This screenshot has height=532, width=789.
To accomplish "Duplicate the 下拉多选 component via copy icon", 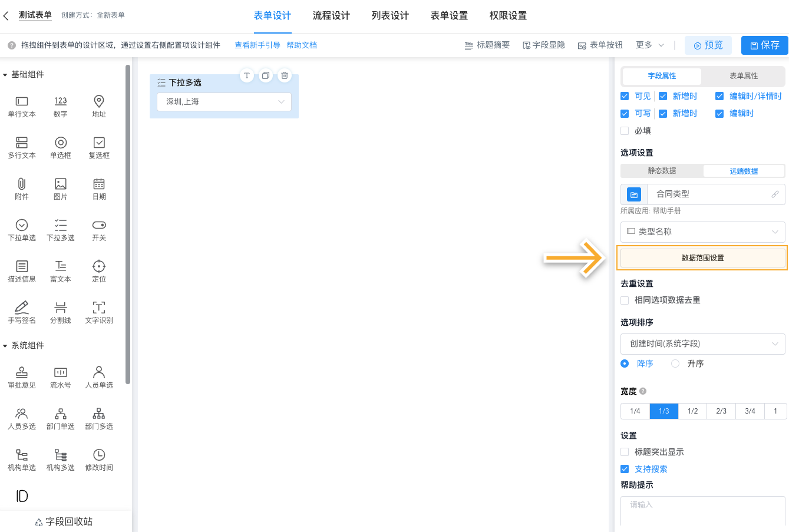I will pyautogui.click(x=266, y=75).
